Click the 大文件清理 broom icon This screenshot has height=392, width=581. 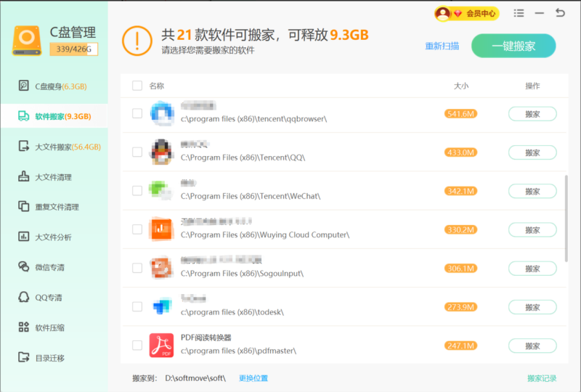(x=24, y=176)
